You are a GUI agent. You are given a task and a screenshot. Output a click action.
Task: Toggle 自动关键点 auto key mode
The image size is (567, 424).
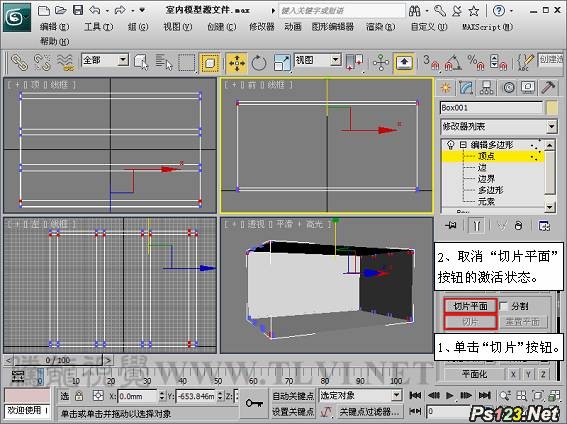pos(293,396)
